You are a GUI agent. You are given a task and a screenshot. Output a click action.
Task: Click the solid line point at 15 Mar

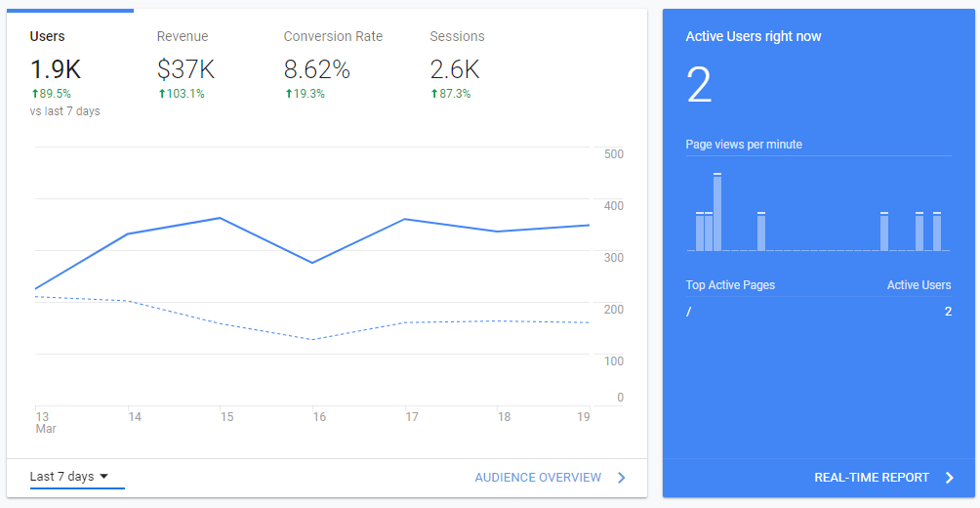221,218
